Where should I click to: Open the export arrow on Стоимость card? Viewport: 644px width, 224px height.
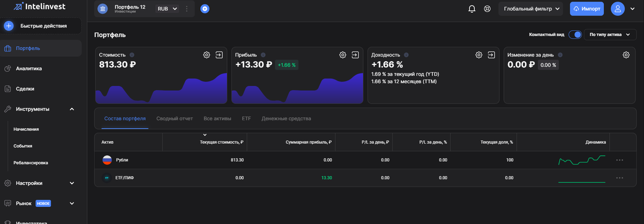pyautogui.click(x=219, y=55)
